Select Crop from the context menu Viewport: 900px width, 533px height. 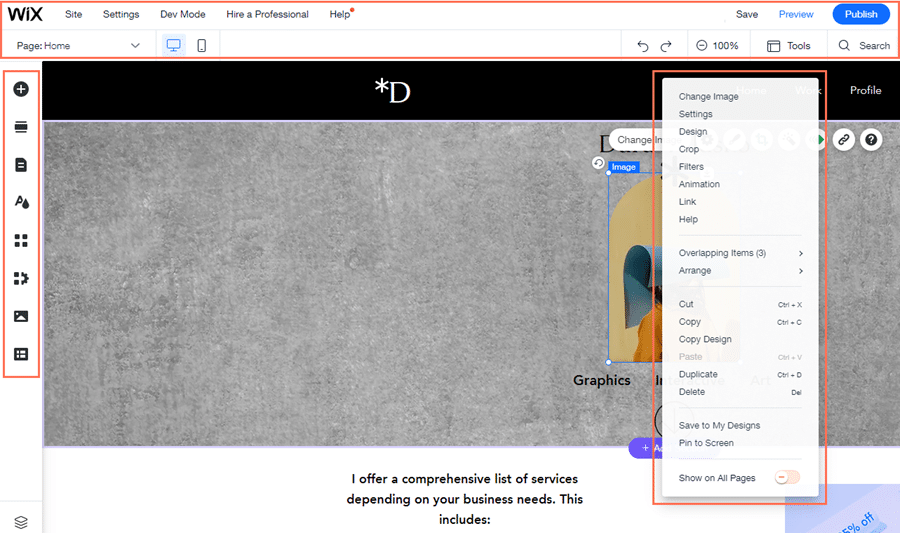(689, 149)
